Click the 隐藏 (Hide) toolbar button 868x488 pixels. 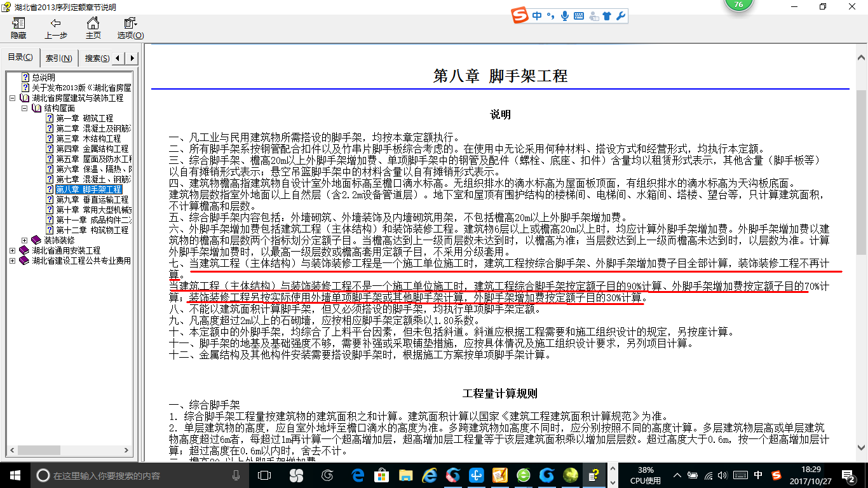(18, 29)
